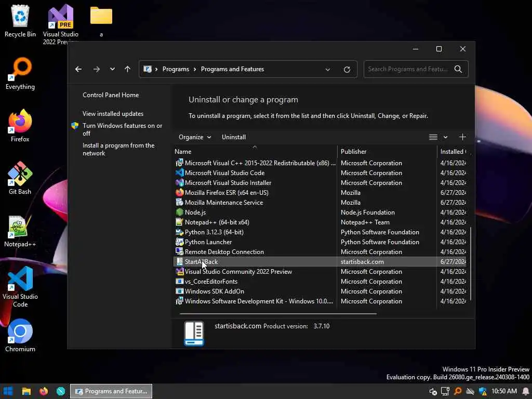Click the vertical scrollbar of program list
532x399 pixels.
[471, 264]
